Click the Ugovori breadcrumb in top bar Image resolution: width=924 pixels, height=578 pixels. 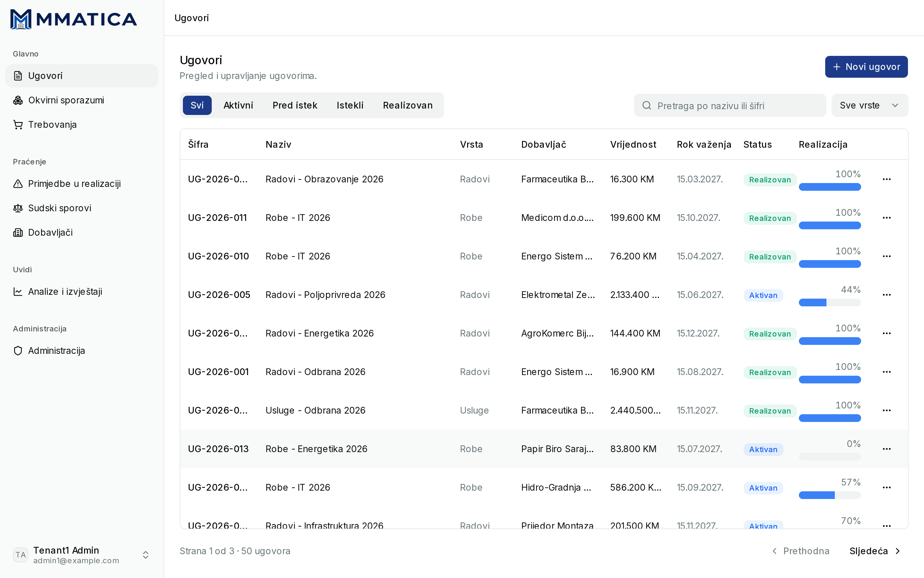(x=192, y=18)
